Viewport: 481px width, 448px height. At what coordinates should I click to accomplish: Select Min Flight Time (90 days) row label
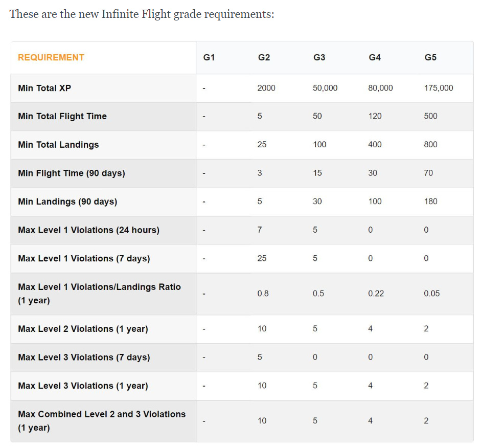coord(72,173)
